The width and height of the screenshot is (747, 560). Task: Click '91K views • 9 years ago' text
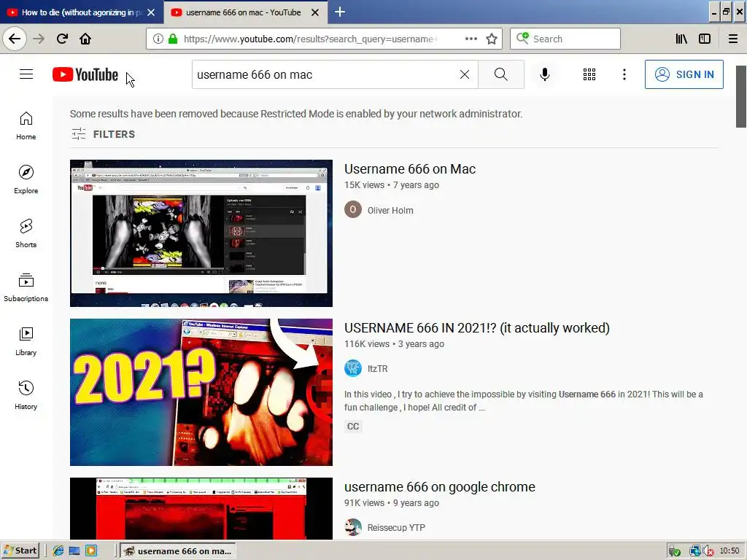(x=392, y=503)
